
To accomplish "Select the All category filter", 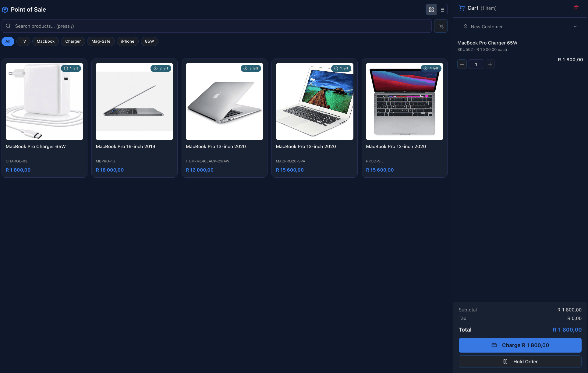I will (8, 41).
